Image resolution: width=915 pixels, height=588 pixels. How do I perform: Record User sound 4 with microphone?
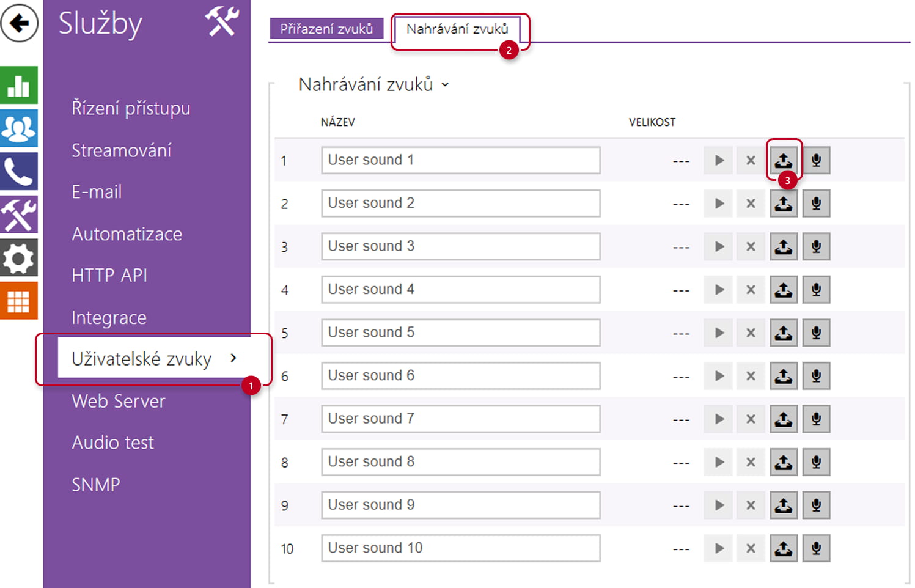tap(816, 290)
